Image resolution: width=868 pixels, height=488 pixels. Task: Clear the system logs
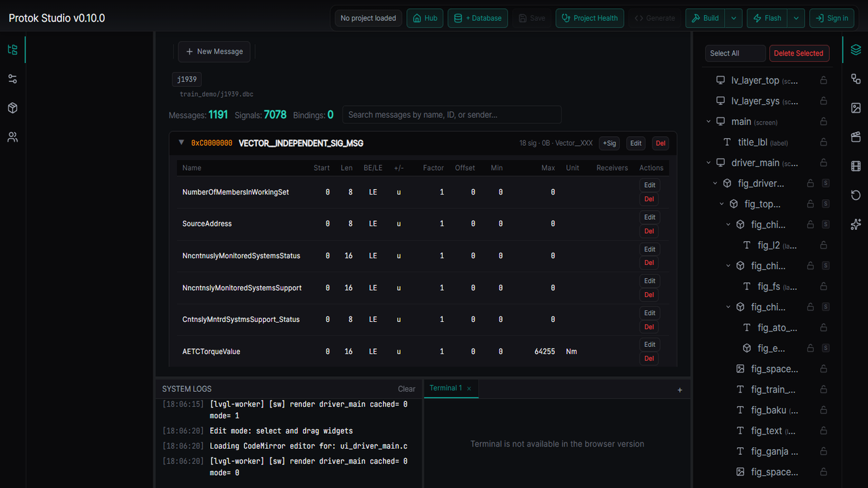[406, 389]
